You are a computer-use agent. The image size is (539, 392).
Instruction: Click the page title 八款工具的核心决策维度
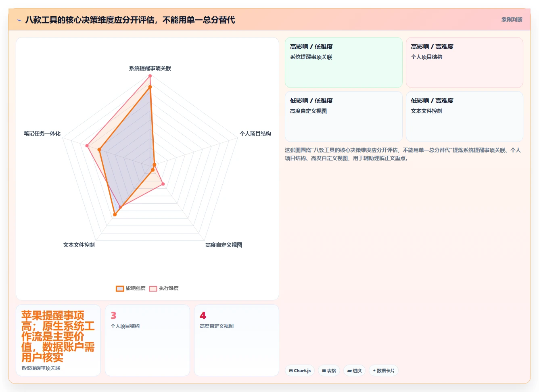[x=130, y=20]
